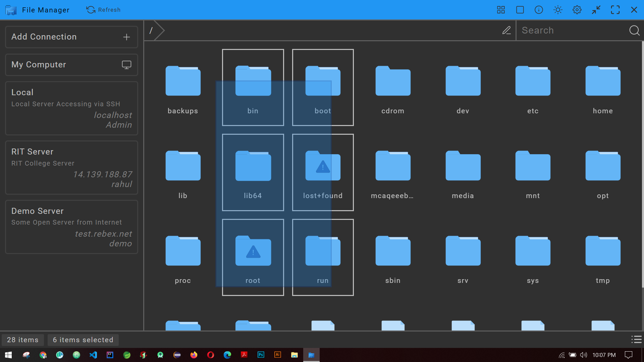Click the Add Connection plus
The image size is (644, 362).
(x=126, y=37)
